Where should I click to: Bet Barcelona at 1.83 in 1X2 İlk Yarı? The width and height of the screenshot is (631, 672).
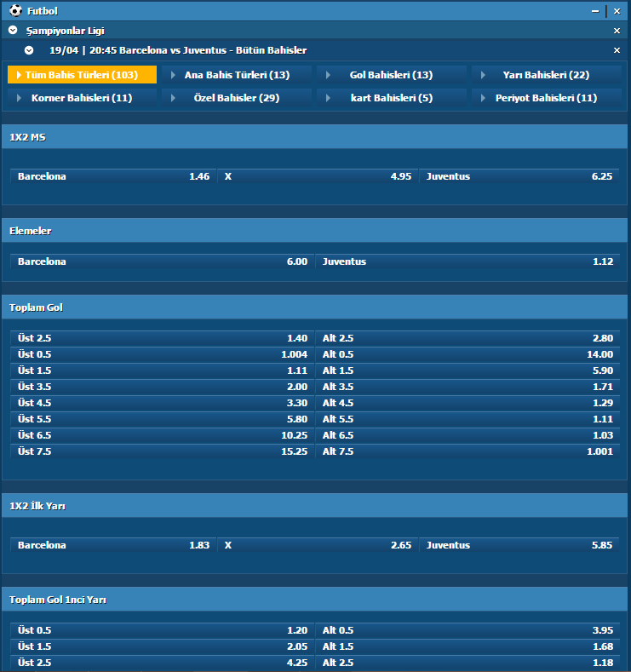(113, 545)
